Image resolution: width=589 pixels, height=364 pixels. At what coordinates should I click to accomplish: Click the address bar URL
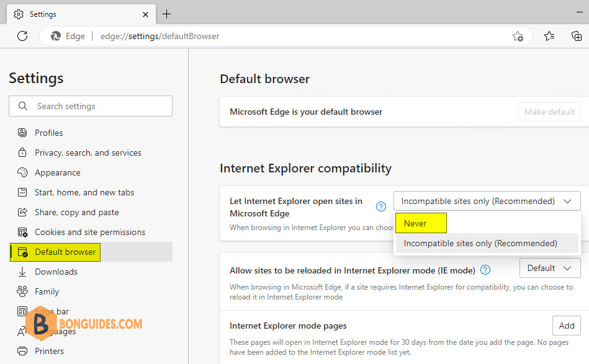pos(160,36)
